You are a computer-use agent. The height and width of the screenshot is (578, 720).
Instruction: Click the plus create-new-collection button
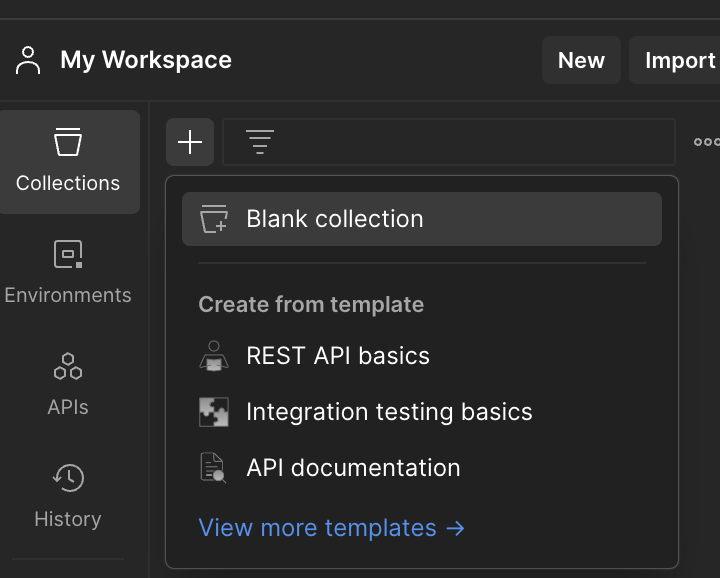coord(190,142)
